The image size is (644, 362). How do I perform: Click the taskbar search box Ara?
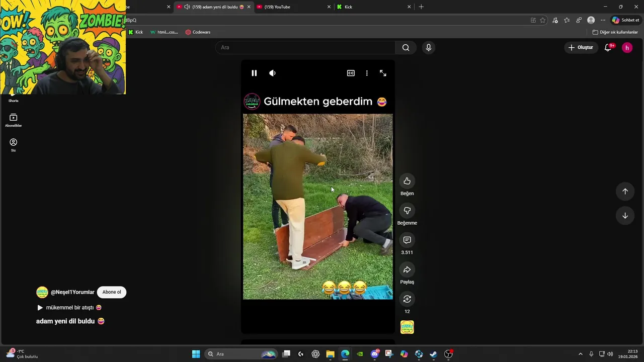coord(241,354)
